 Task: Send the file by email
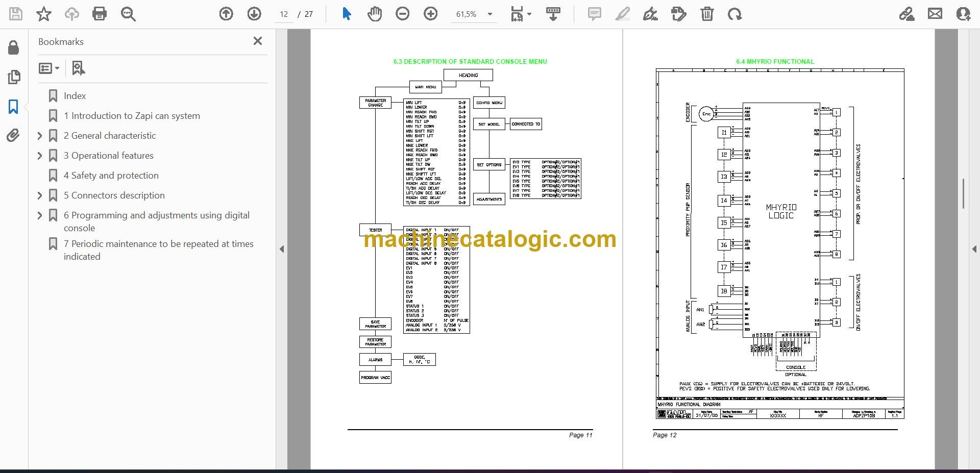coord(935,14)
